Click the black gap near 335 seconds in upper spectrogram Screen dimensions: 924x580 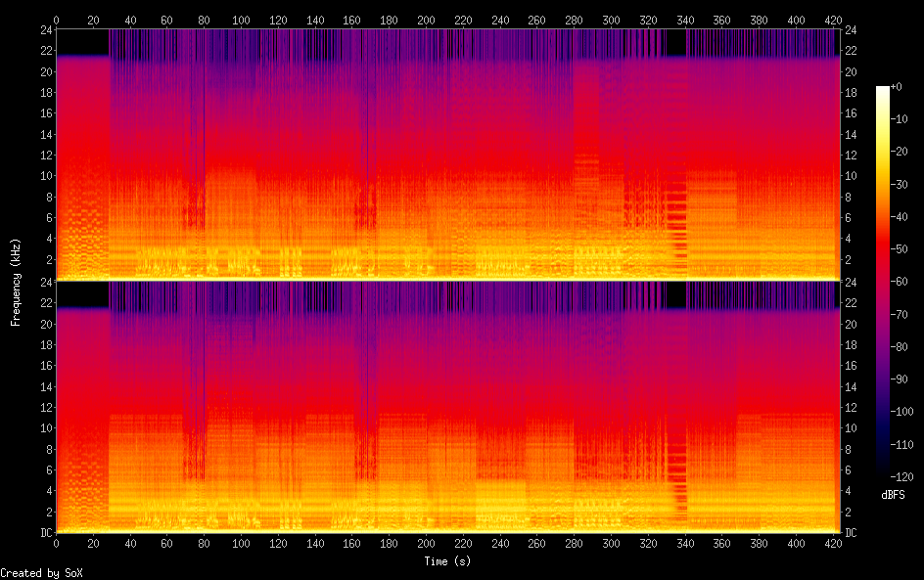675,42
